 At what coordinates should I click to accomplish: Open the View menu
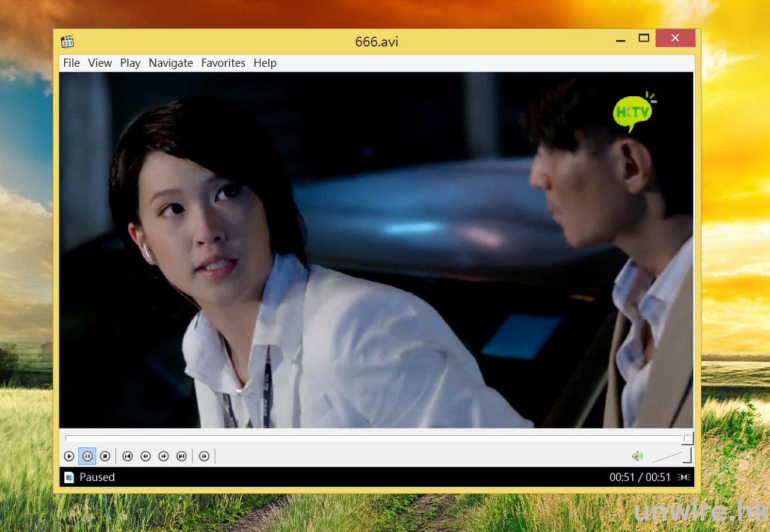point(100,63)
